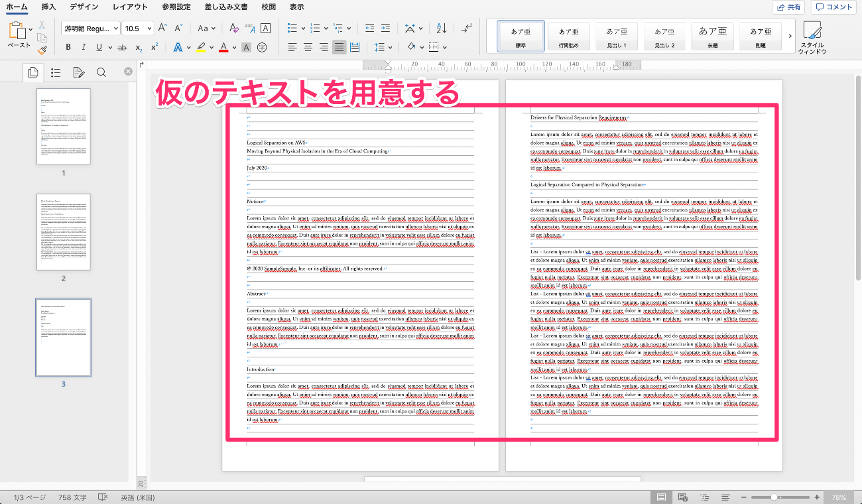Open the 参照設定 ribbon tab
The width and height of the screenshot is (862, 504).
[176, 7]
